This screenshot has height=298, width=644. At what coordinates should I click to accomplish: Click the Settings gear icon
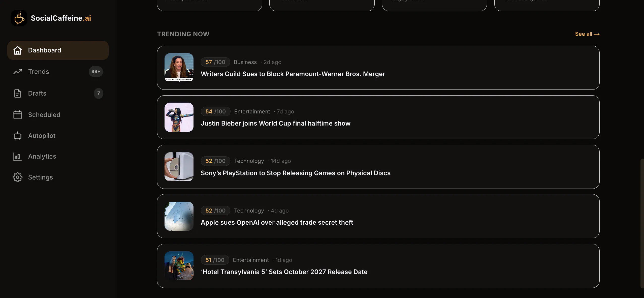[17, 177]
